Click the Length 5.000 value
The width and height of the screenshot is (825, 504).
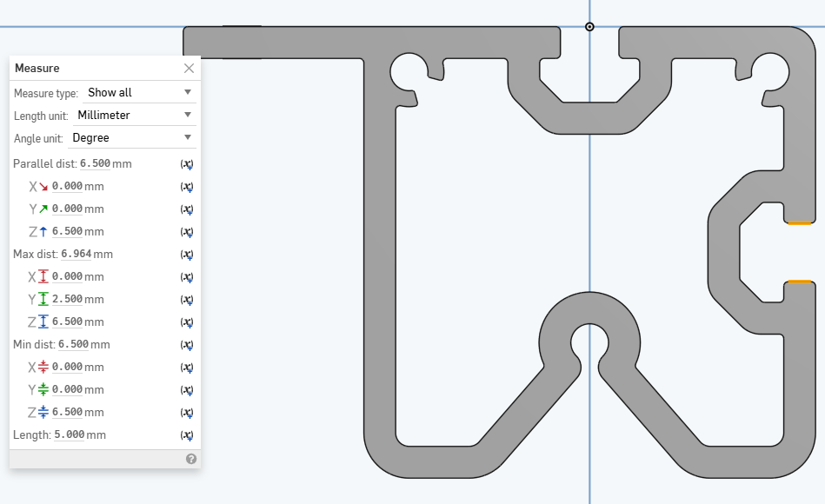tap(70, 435)
